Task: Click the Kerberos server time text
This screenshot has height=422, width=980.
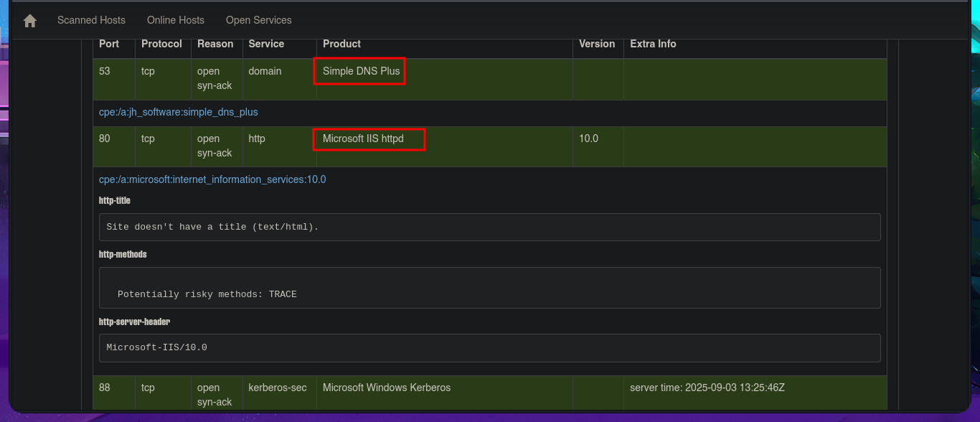Action: pos(707,388)
